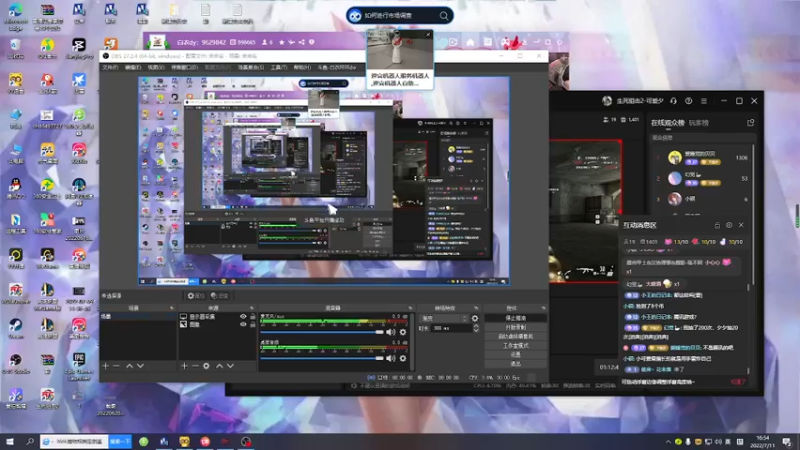
Task: Open the Scene Collection menu in OBS
Action: (251, 67)
